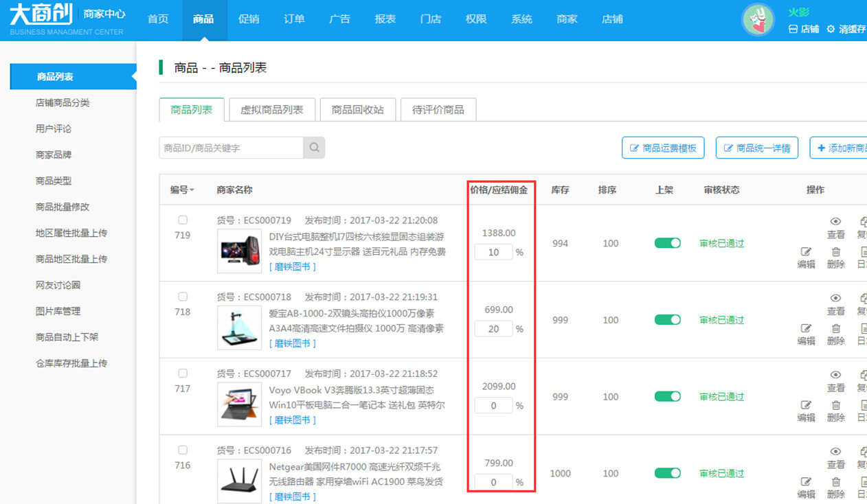This screenshot has width=867, height=504.
Task: Click commission percent field showing 10
Action: pyautogui.click(x=493, y=252)
